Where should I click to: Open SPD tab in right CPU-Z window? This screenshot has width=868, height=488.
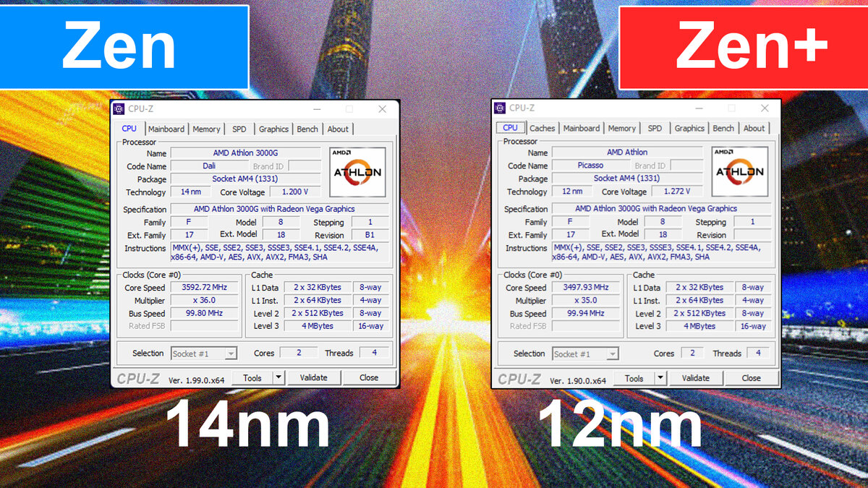pos(655,129)
